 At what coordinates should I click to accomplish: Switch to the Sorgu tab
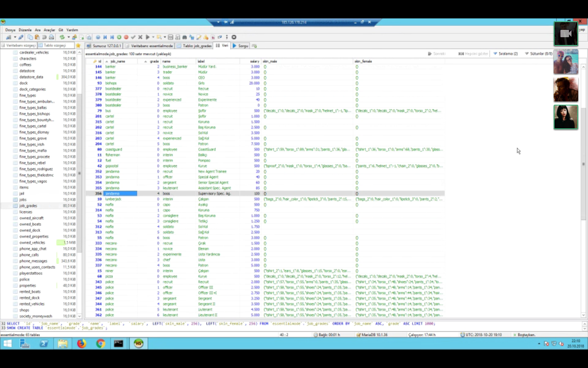(241, 46)
